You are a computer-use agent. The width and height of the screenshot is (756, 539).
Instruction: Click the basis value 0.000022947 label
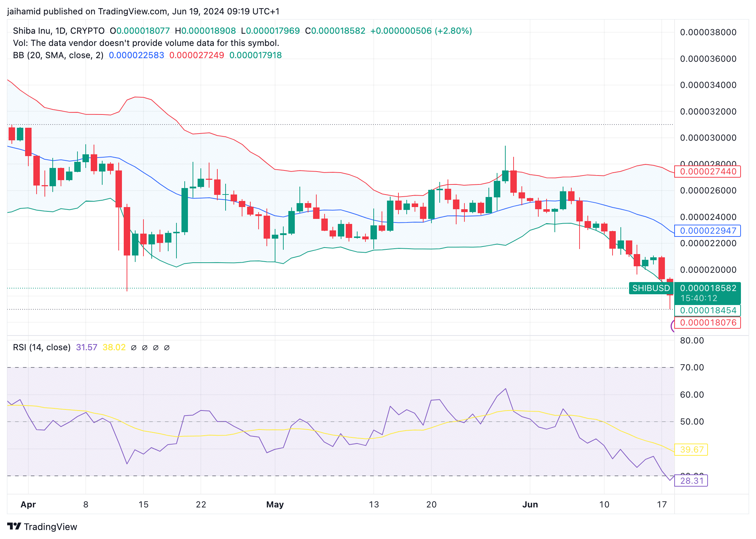[708, 231]
